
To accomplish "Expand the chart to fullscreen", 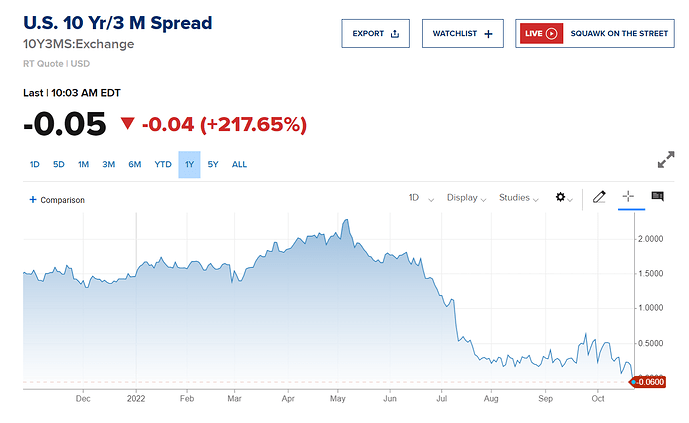I will [x=666, y=160].
